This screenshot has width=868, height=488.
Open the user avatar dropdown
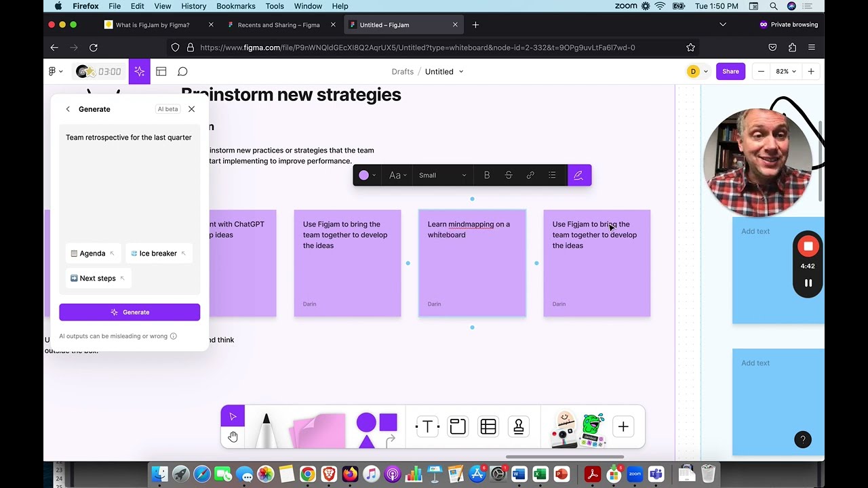click(x=697, y=71)
